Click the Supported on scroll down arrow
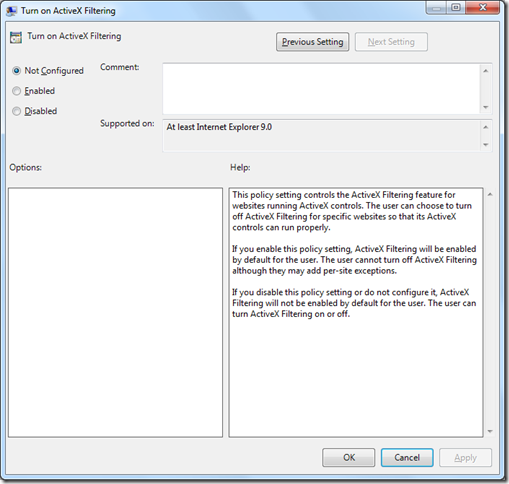 point(486,145)
